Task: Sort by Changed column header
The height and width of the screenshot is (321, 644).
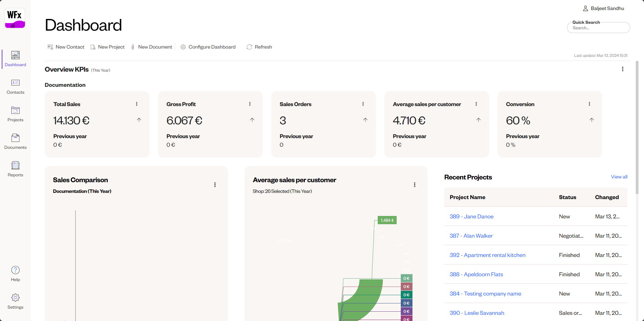Action: [x=607, y=197]
